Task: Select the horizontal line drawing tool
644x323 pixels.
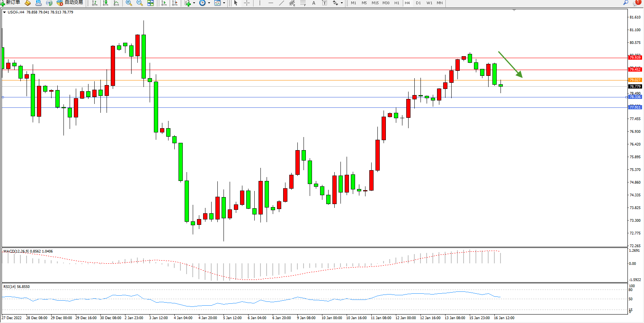Action: [271, 3]
